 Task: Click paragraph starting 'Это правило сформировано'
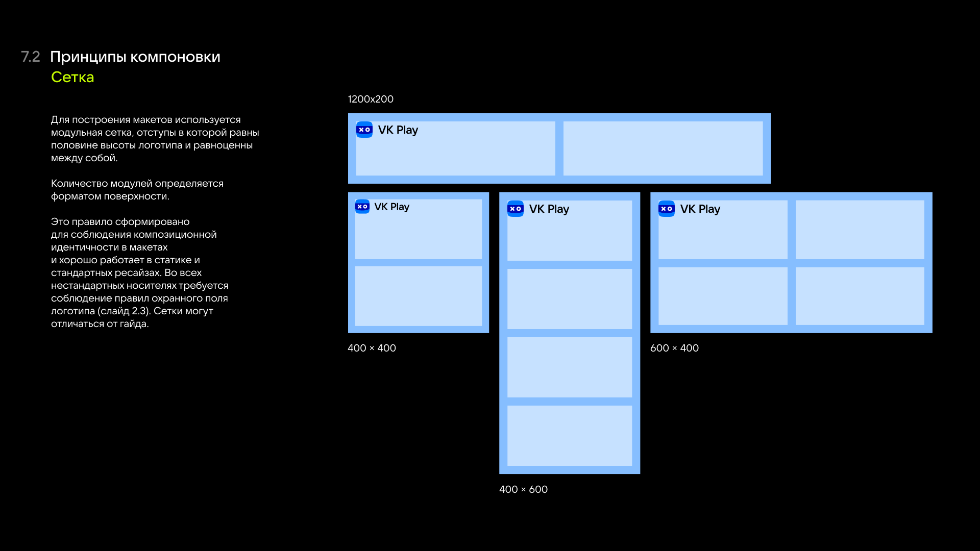pyautogui.click(x=140, y=272)
